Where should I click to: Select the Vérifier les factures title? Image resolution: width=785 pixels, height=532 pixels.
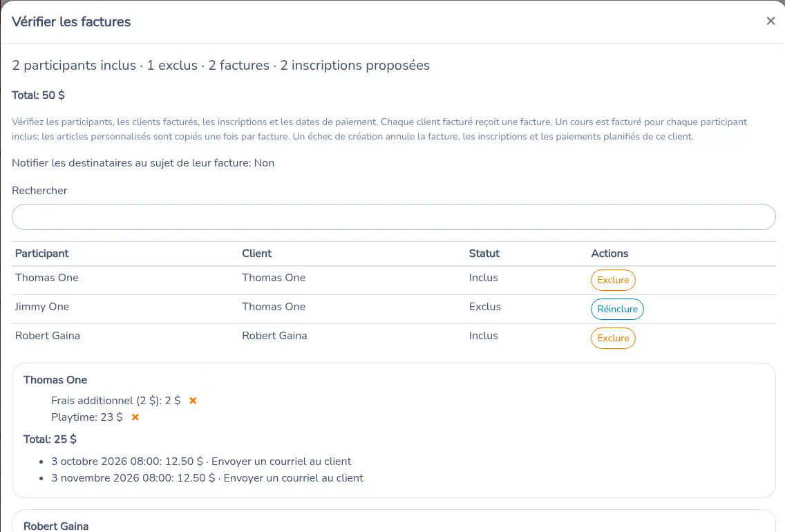pos(71,21)
